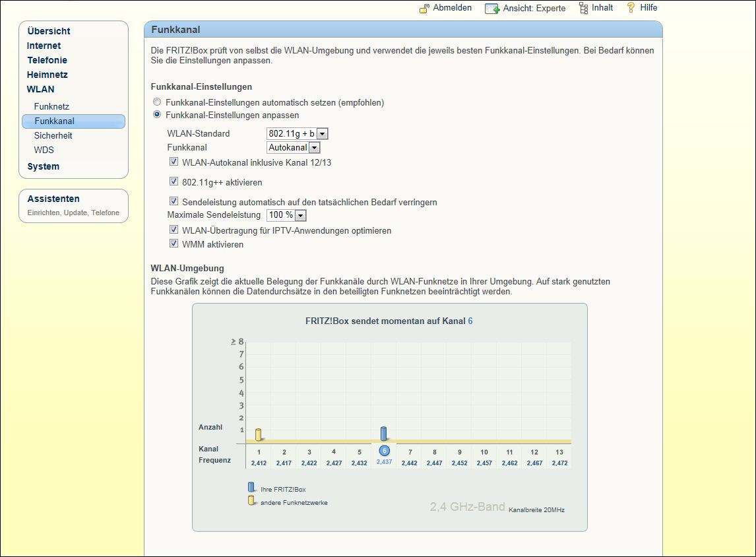Screen dimensions: 756x557
Task: Toggle 'WLAN-Autokanal inklusive Kanal 12/13' checkbox
Action: click(173, 162)
